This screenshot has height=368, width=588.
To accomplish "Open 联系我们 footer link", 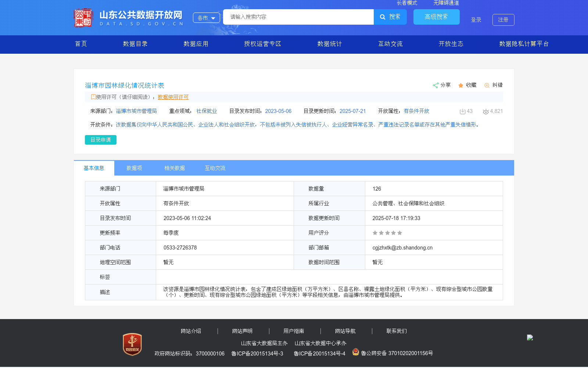I will tap(397, 331).
